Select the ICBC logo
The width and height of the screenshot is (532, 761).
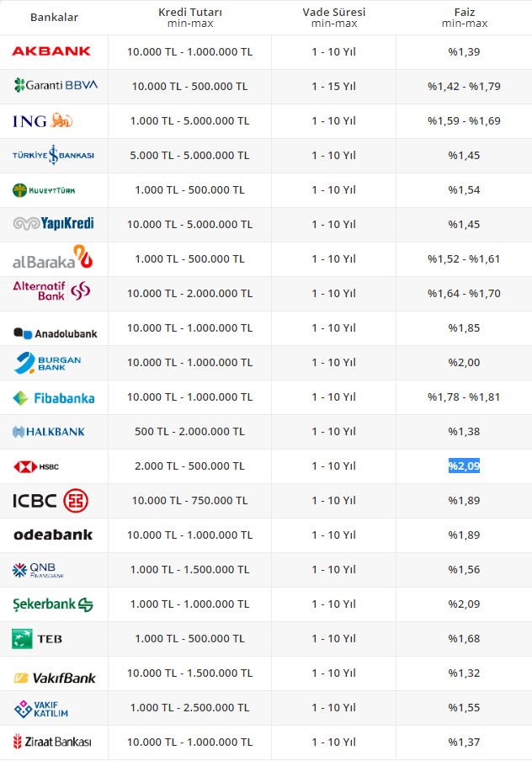click(x=51, y=501)
